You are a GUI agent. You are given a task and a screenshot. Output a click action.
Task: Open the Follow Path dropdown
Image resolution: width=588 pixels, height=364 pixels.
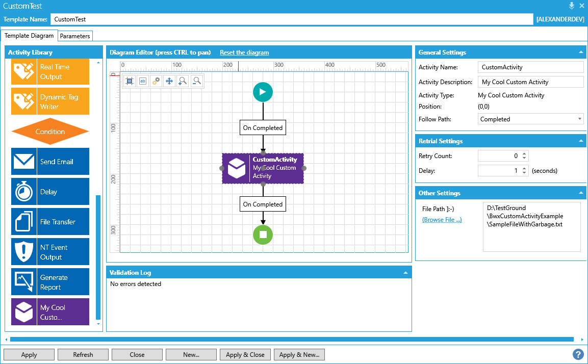pyautogui.click(x=530, y=119)
